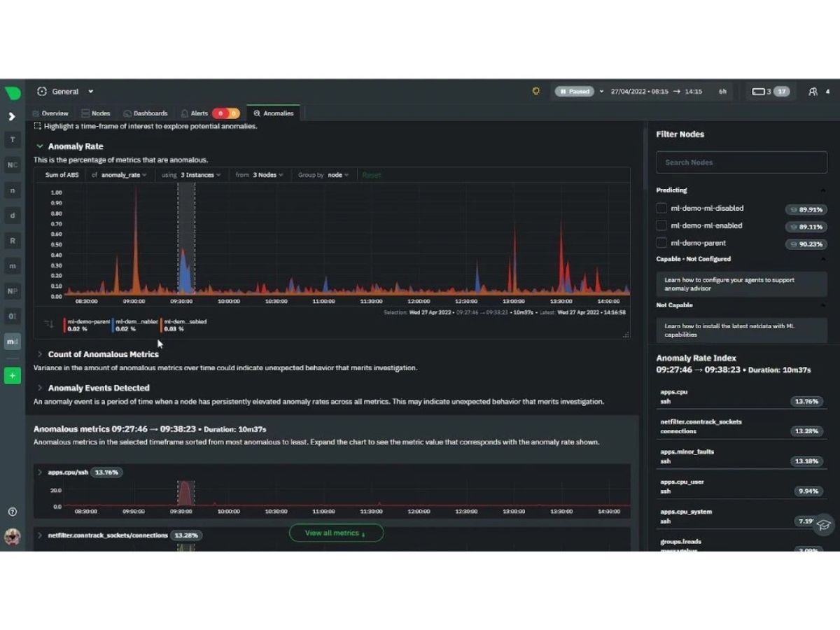Screen dimensions: 840x630
Task: Switch to the Overview tab
Action: tap(50, 113)
